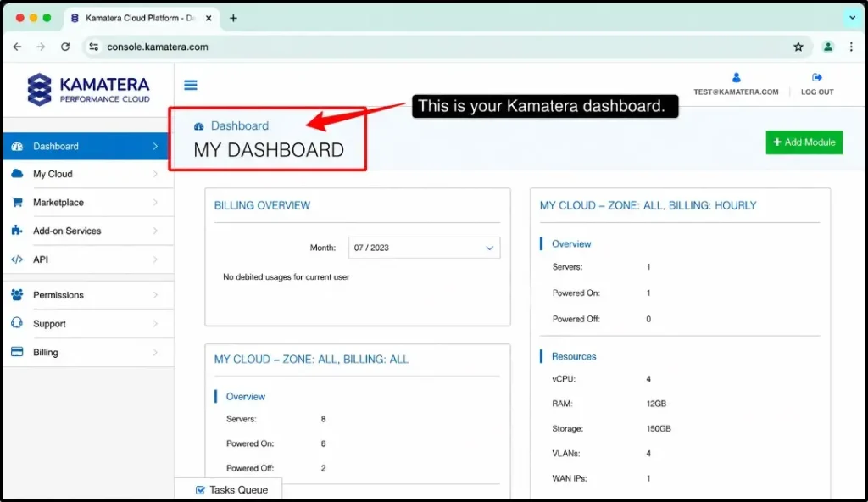
Task: Click the Billing credit card icon
Action: pos(17,352)
